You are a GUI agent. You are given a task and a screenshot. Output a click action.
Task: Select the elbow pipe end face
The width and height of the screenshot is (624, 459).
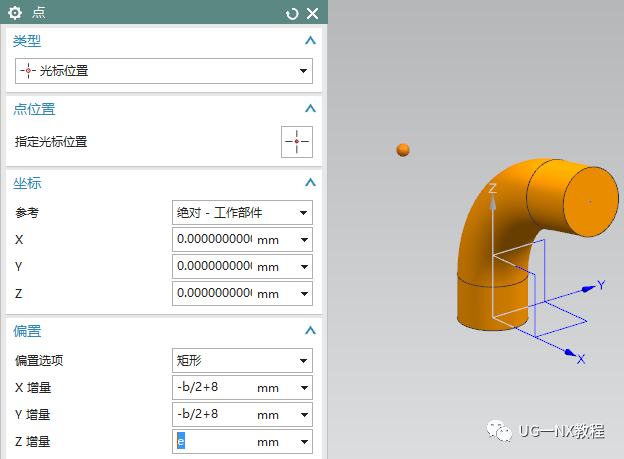pos(591,202)
